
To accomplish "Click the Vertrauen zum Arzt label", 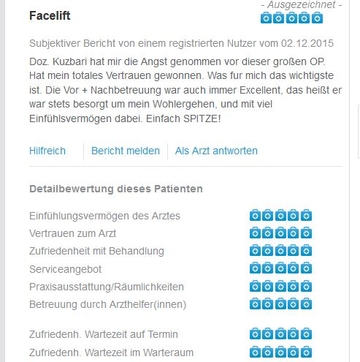I will pos(73,233).
